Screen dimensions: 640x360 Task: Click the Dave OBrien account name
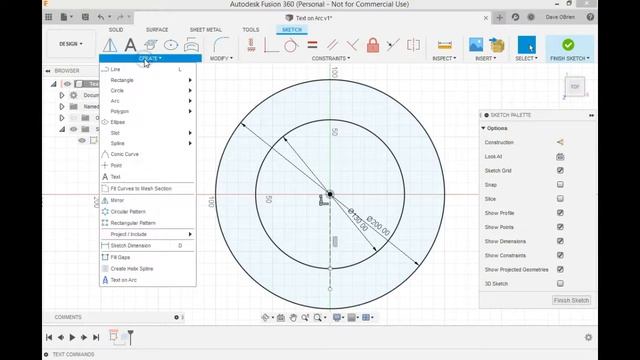pos(560,17)
